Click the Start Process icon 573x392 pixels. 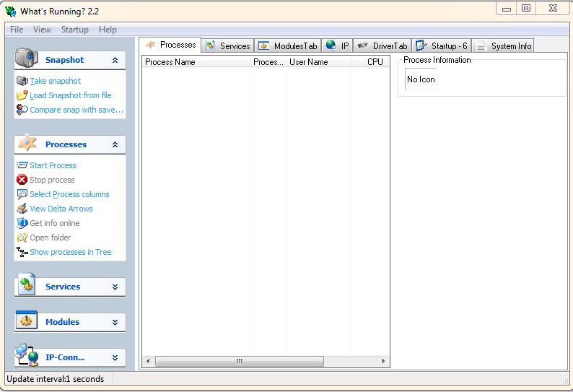[x=22, y=165]
